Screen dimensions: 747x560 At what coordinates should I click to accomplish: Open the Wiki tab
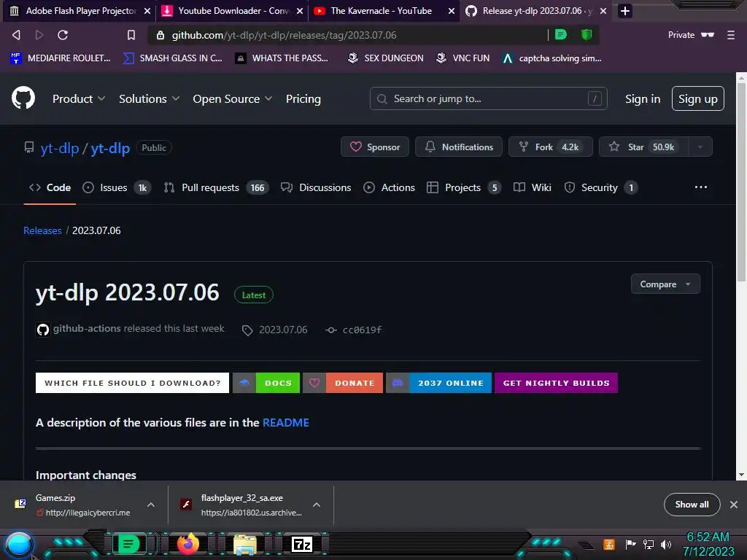click(532, 187)
